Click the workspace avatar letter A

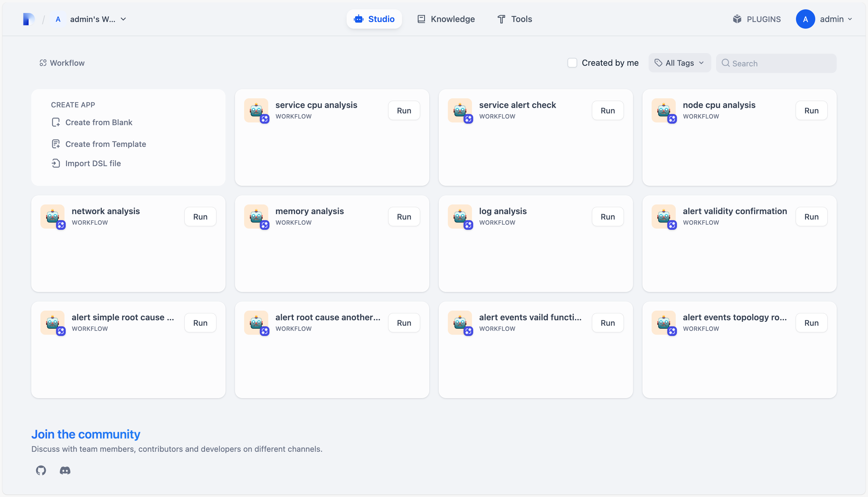(58, 19)
